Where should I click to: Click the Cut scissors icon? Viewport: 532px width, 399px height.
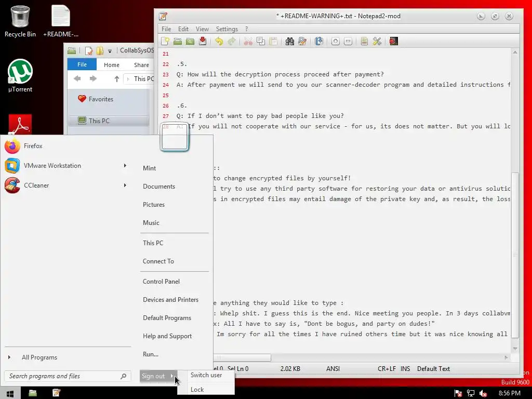pyautogui.click(x=248, y=42)
